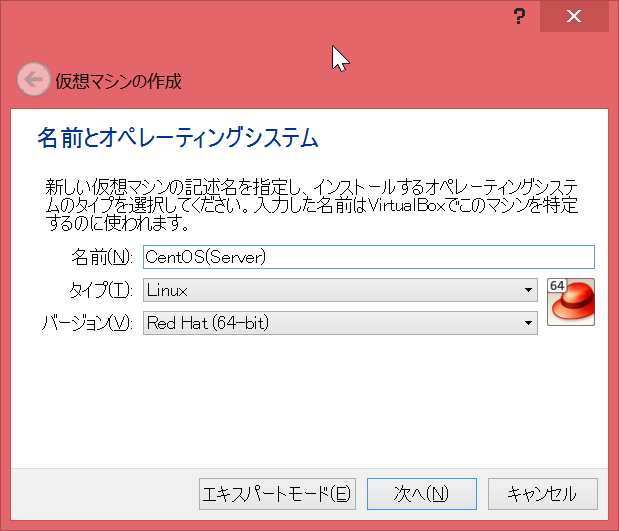Screen dimensions: 619x531
Task: Click the 名前(N): label
Action: (x=102, y=257)
